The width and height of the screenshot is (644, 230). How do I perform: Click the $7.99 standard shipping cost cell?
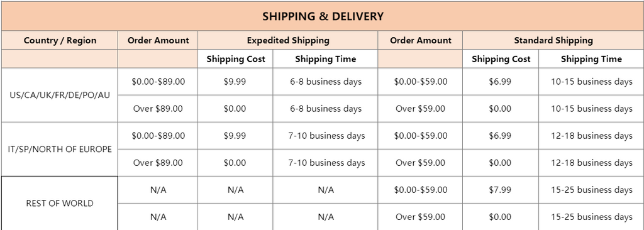coord(500,190)
